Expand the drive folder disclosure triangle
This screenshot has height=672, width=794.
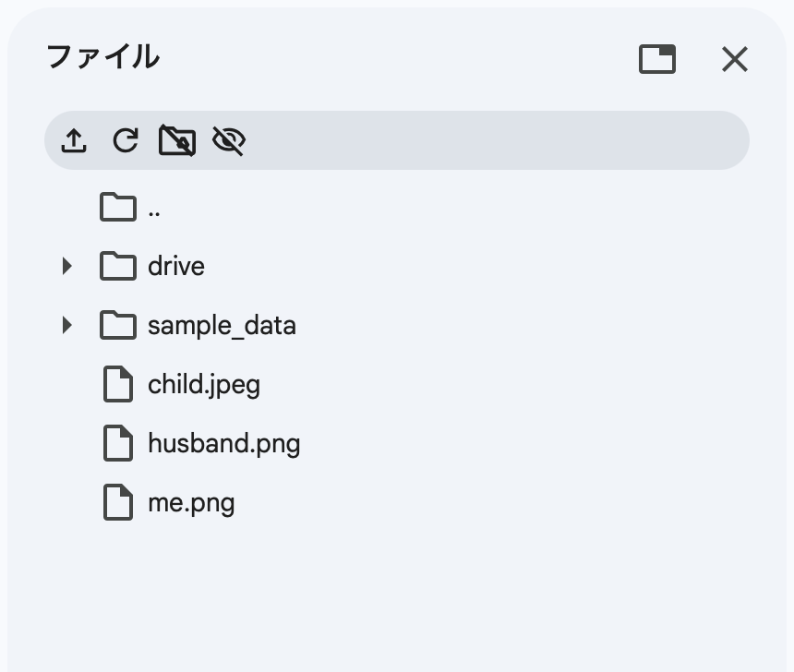click(x=66, y=266)
